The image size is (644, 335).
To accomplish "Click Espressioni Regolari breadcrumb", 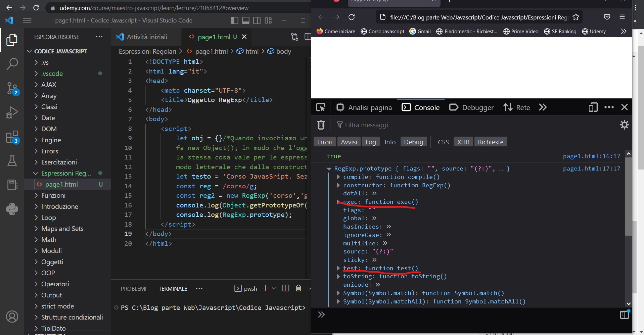I will [147, 51].
